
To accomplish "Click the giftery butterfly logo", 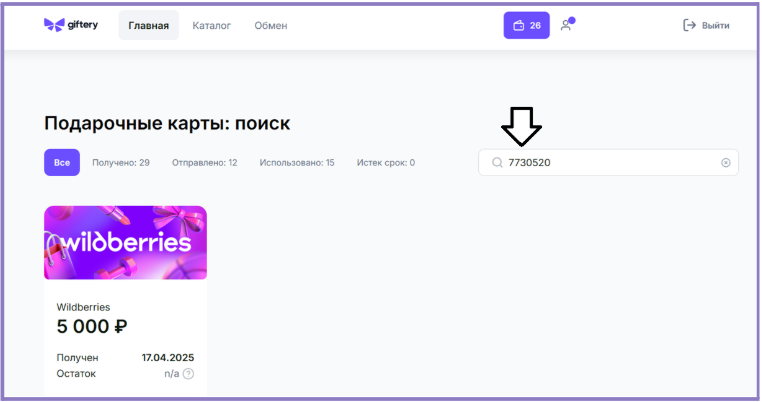I will tap(71, 25).
